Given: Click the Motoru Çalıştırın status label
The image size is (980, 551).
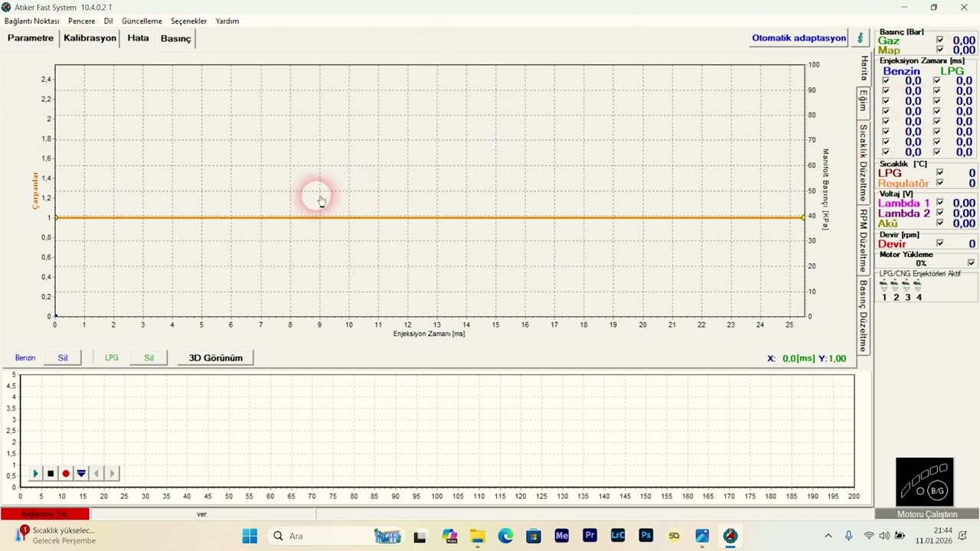Looking at the screenshot, I should coord(927,514).
